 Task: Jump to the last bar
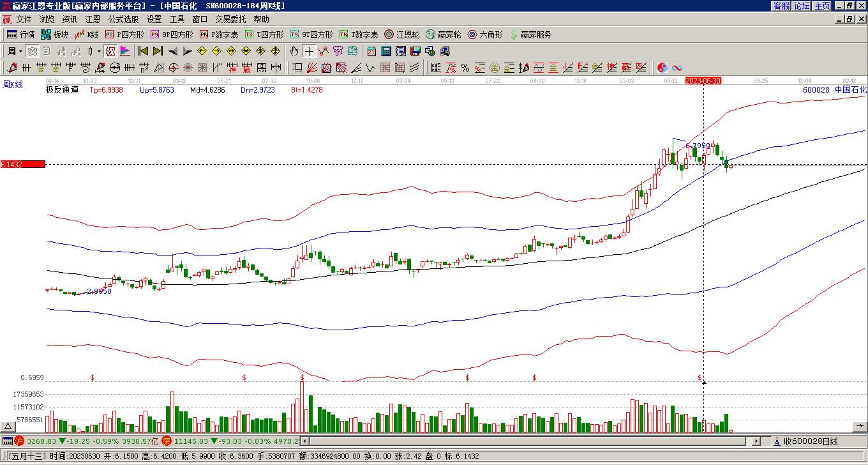click(158, 51)
